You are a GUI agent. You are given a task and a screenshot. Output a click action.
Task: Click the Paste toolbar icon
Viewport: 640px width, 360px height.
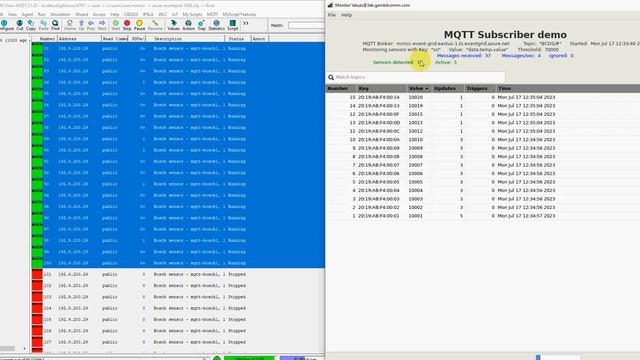point(44,25)
